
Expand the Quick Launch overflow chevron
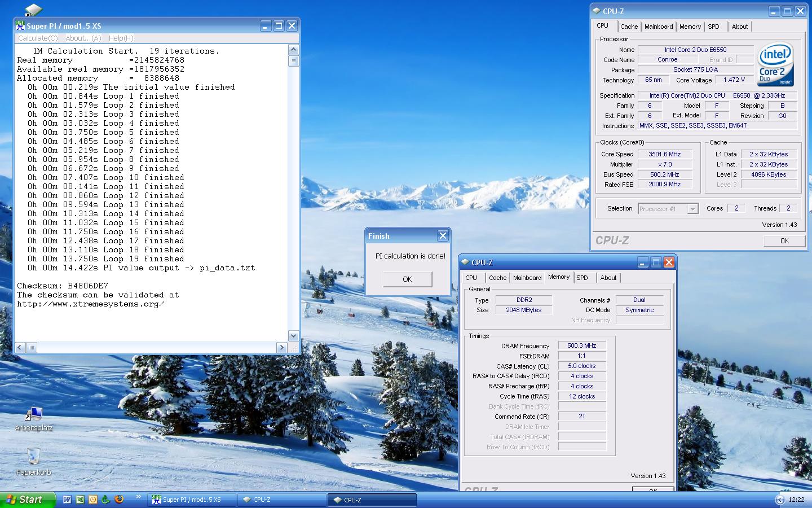(x=138, y=497)
